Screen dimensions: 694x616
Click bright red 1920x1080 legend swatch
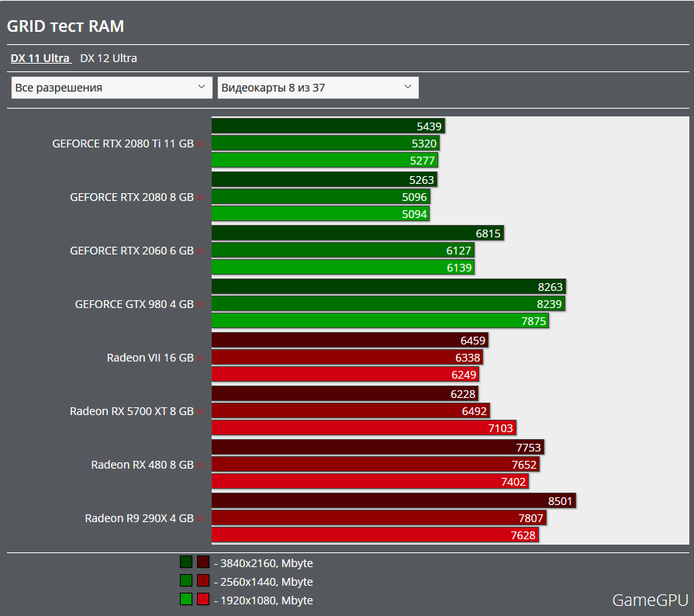pyautogui.click(x=203, y=599)
